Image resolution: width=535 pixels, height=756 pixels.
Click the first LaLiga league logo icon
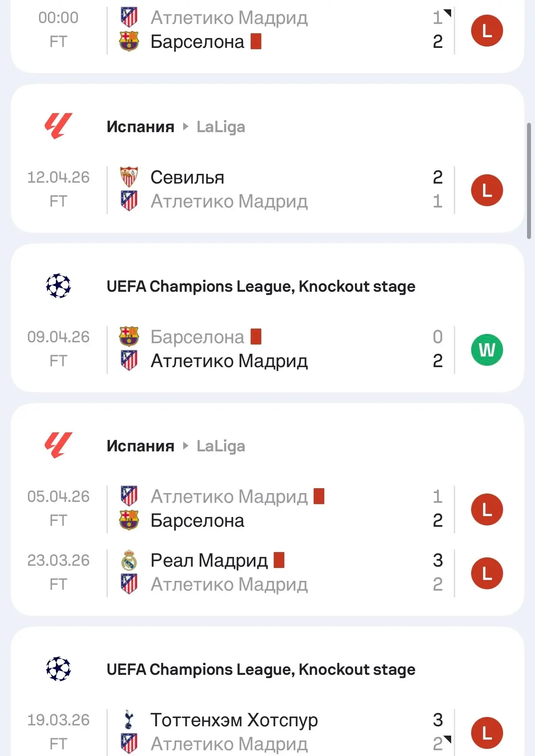pos(58,126)
